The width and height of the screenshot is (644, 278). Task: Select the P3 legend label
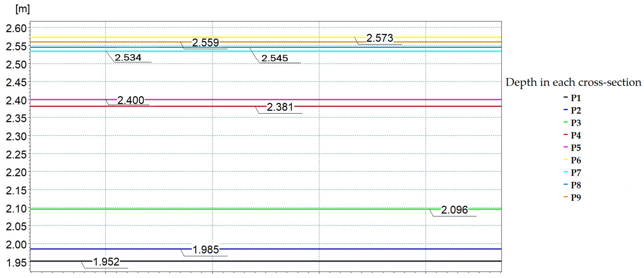(576, 123)
